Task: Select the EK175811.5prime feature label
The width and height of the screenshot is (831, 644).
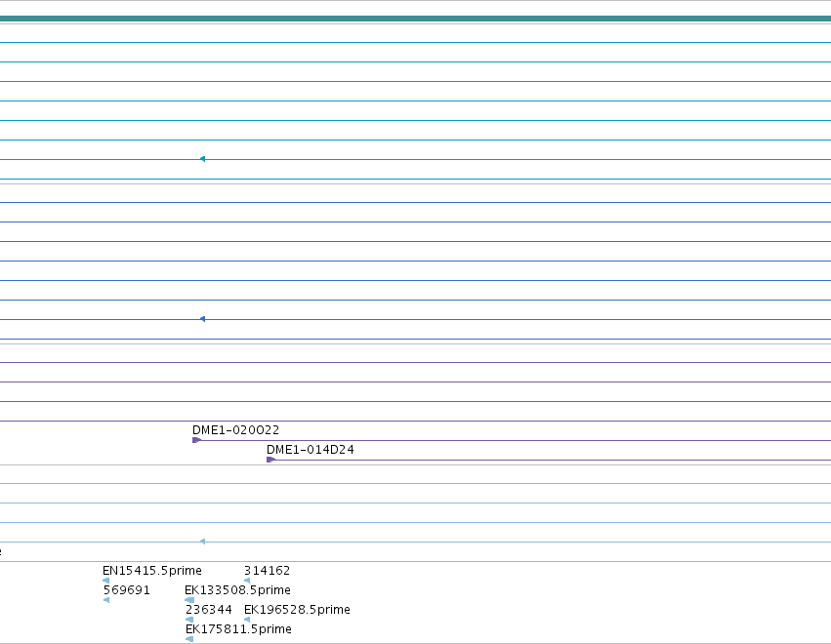Action: (x=238, y=629)
